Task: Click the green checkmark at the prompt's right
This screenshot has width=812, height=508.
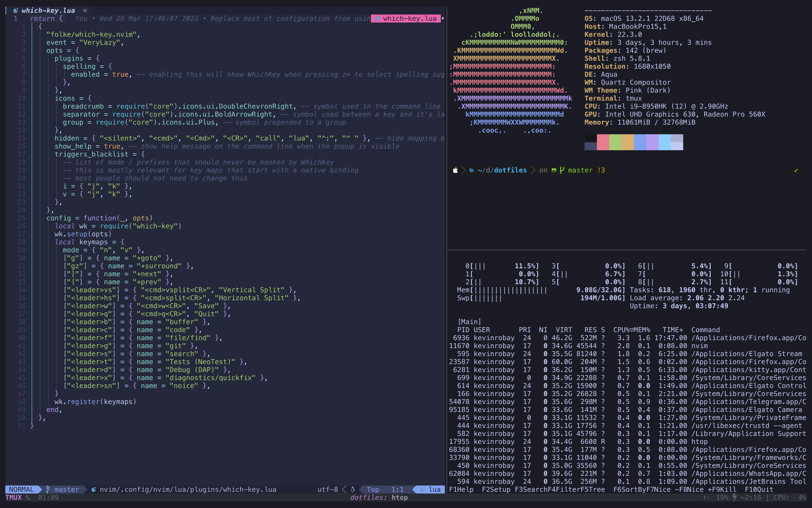Action: (796, 170)
